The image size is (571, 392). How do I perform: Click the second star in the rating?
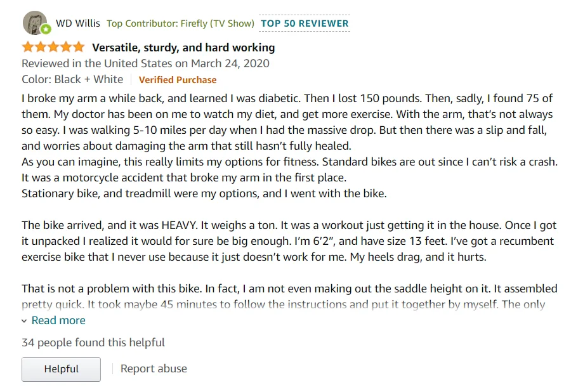41,47
